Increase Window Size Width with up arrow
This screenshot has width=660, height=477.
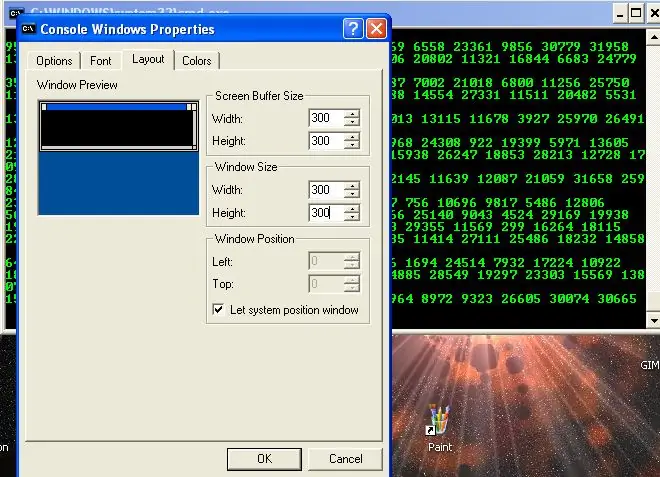tap(352, 185)
